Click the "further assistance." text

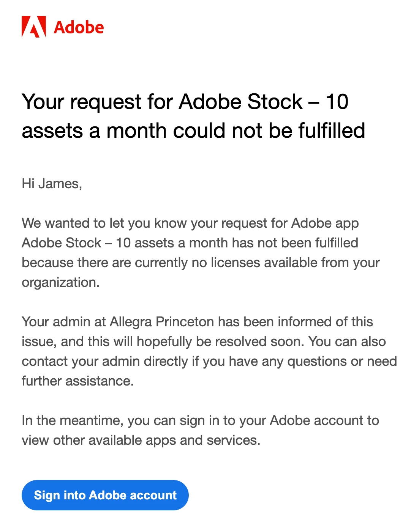(x=77, y=381)
